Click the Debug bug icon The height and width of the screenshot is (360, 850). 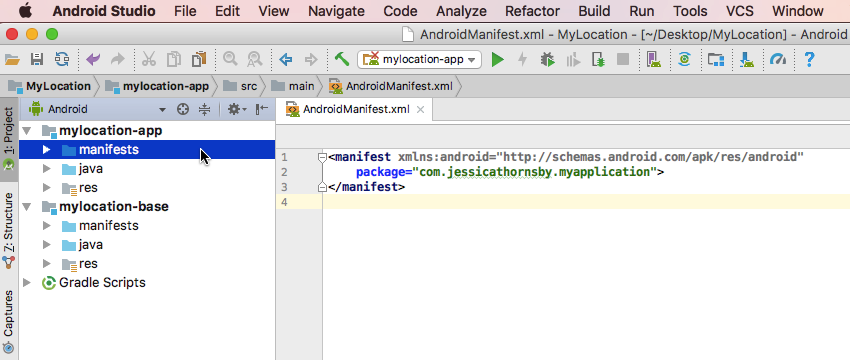click(x=548, y=59)
